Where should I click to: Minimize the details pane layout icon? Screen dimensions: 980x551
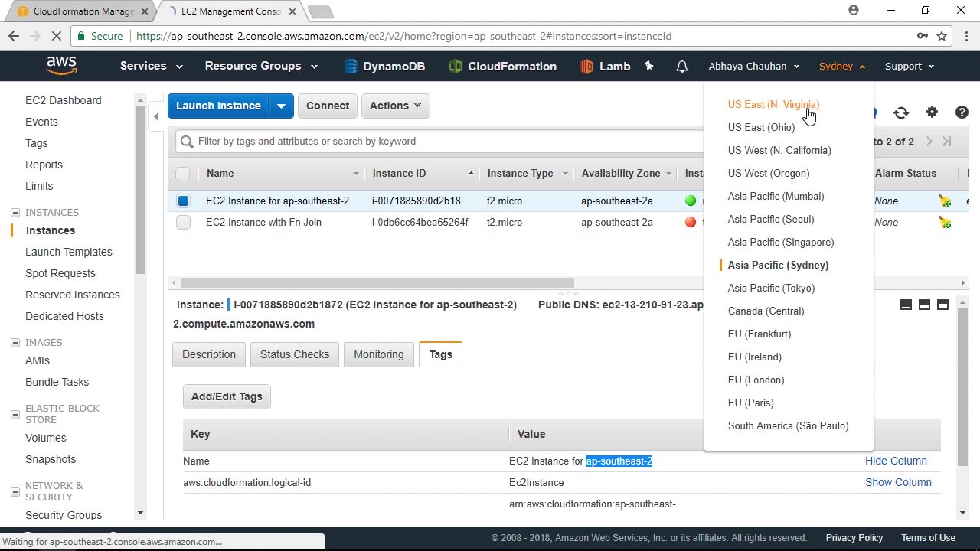[x=906, y=305]
